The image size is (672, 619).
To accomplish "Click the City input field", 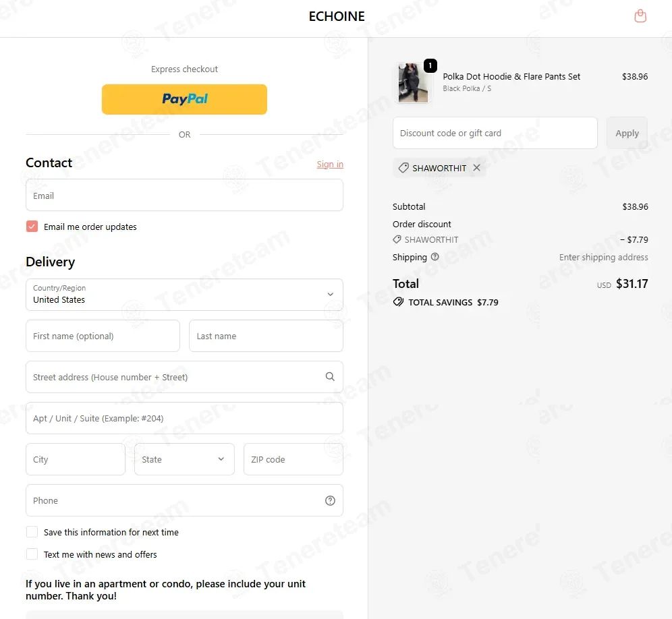I will pos(76,459).
